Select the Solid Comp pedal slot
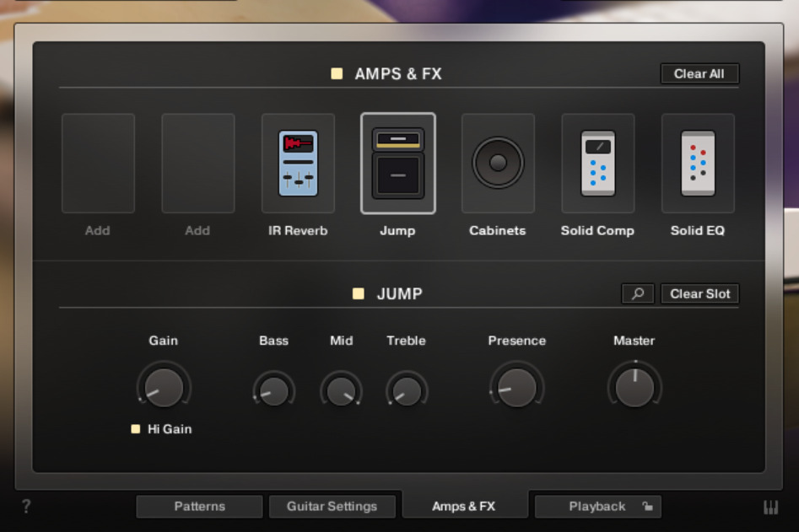Viewport: 799px width, 532px height. (597, 163)
